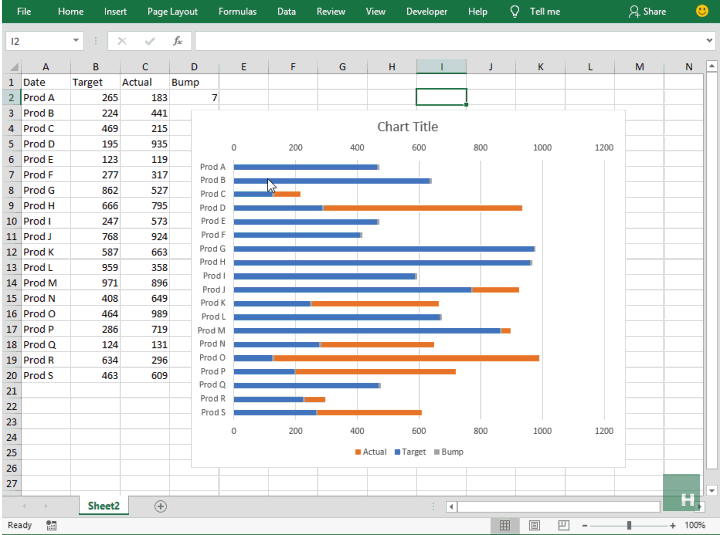The height and width of the screenshot is (535, 720).
Task: Open the Insert ribbon tab
Action: click(115, 11)
